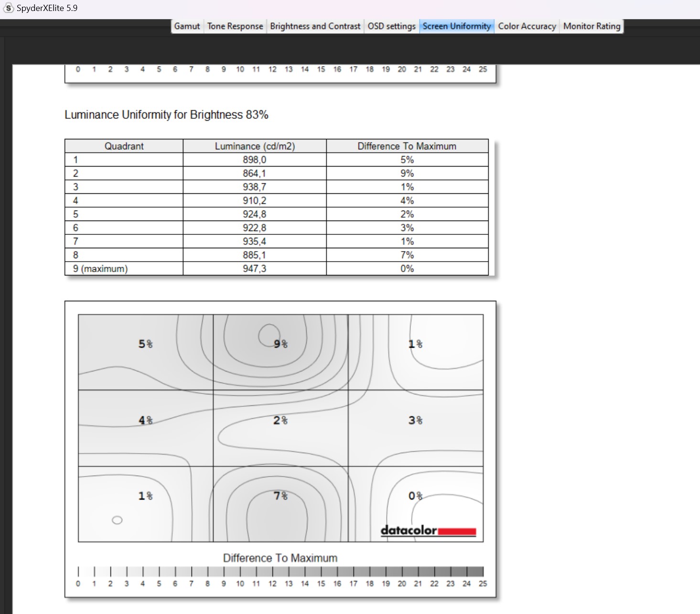The image size is (700, 614).
Task: Click the Luminance (cd/m2) column header
Action: coord(255,146)
